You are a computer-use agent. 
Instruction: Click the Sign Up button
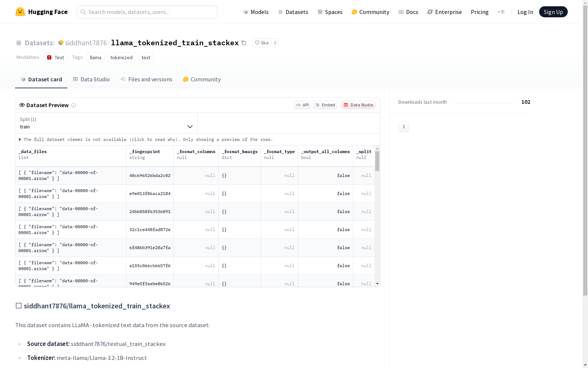[x=553, y=12]
